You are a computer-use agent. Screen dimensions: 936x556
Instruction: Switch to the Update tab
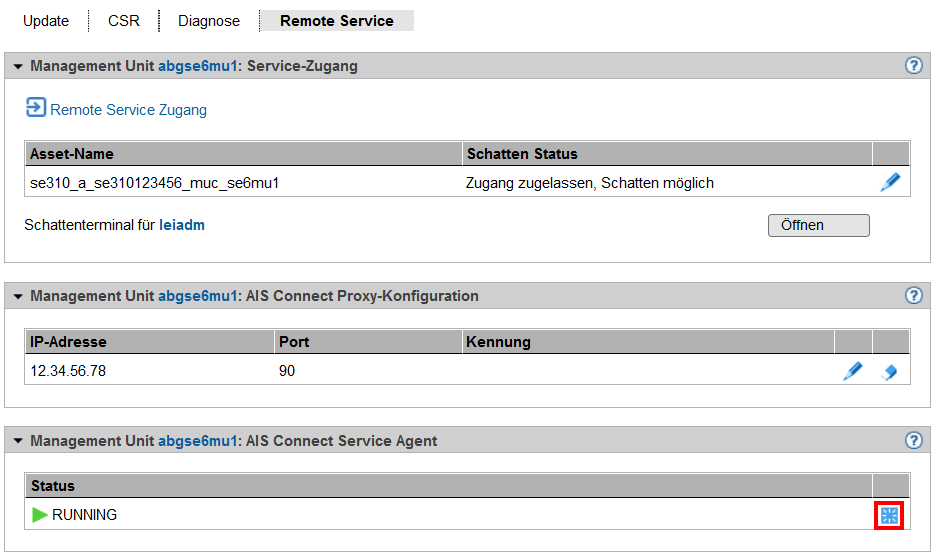pos(46,21)
